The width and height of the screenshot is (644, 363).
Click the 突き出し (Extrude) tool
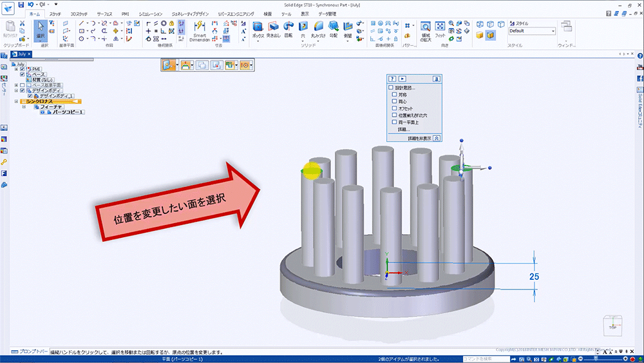(x=273, y=27)
